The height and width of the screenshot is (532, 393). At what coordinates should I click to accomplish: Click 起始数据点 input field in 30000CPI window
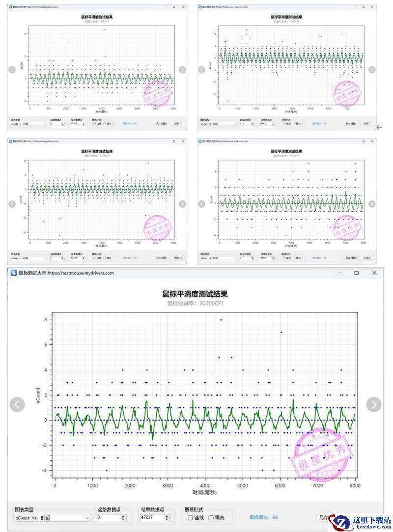108,518
